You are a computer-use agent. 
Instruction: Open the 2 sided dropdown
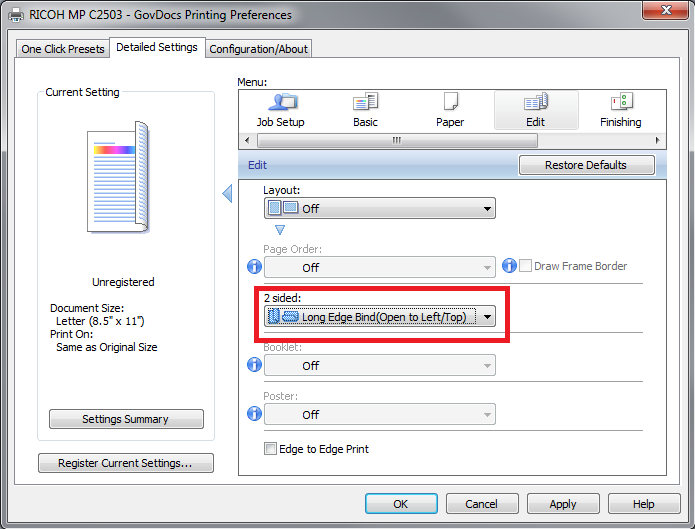point(380,317)
